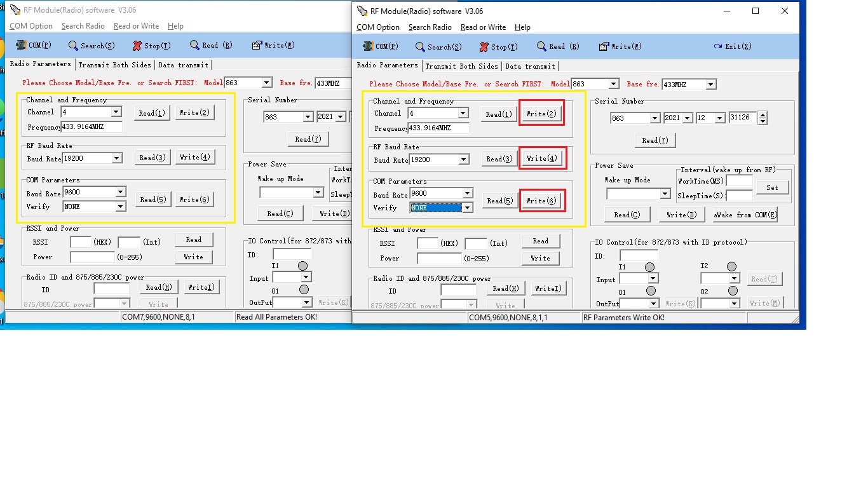Click IO Control ID field in right window
The width and height of the screenshot is (868, 488).
(639, 255)
